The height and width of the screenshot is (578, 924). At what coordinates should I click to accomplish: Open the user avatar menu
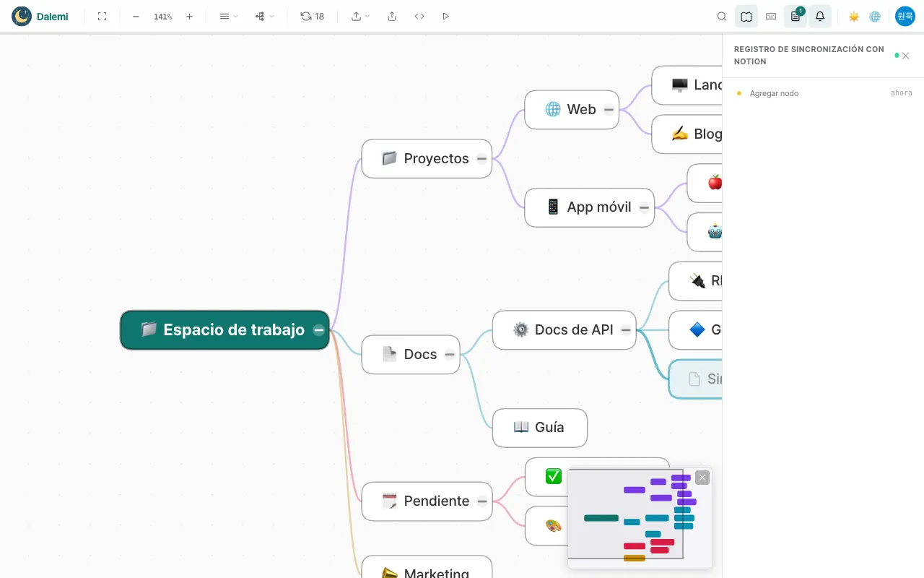[x=905, y=16]
